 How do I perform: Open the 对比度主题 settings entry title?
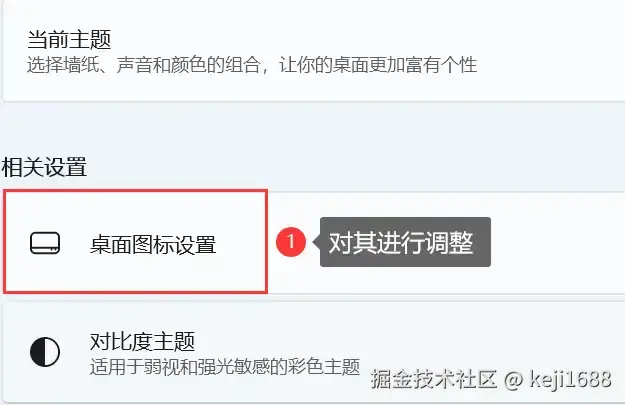click(x=142, y=342)
